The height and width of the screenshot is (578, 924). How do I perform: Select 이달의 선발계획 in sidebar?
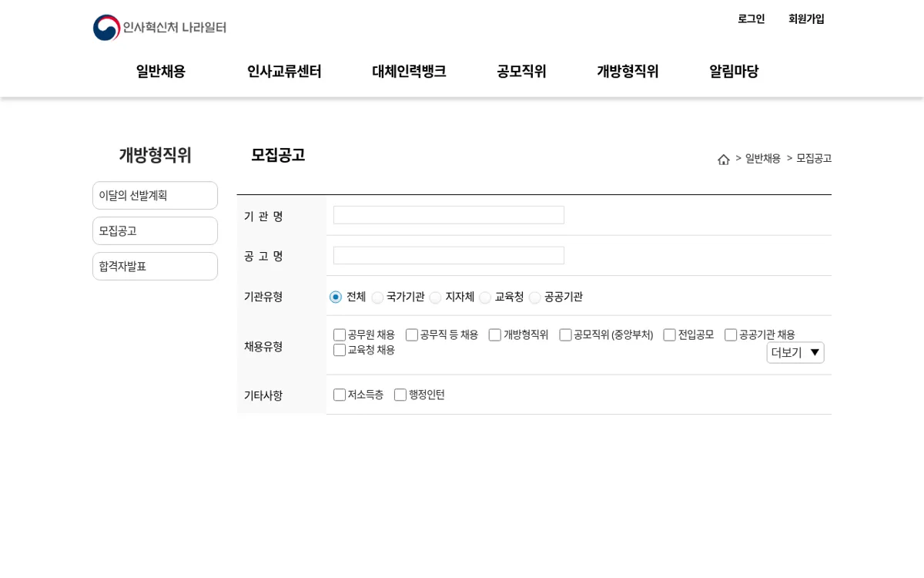tap(155, 196)
